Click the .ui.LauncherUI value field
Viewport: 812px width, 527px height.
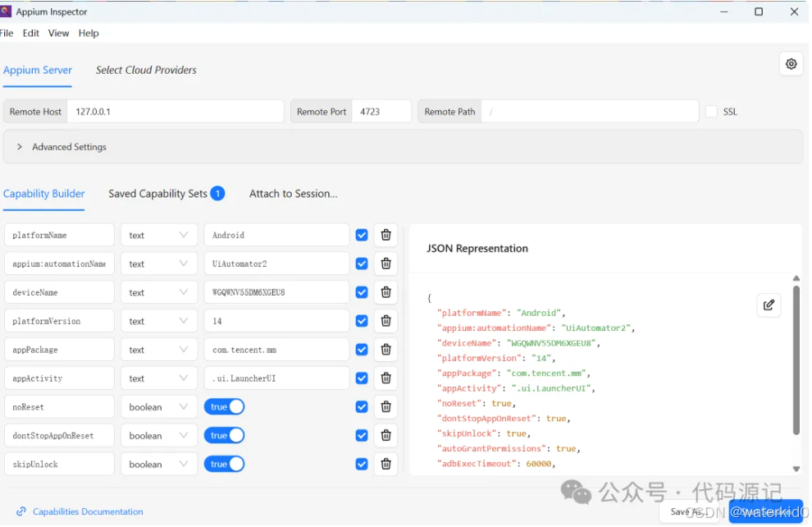277,379
